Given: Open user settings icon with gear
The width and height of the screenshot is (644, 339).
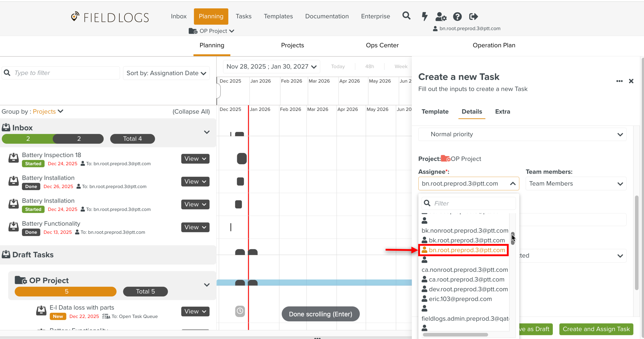Looking at the screenshot, I should (x=441, y=17).
